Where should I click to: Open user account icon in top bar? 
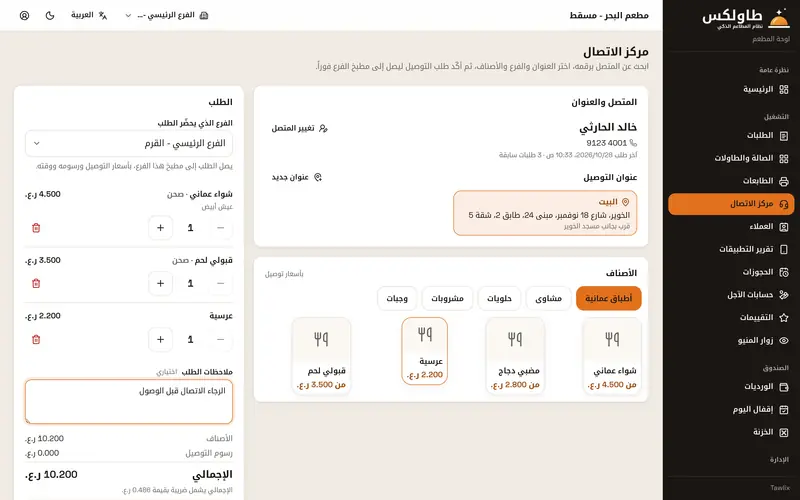click(x=24, y=15)
